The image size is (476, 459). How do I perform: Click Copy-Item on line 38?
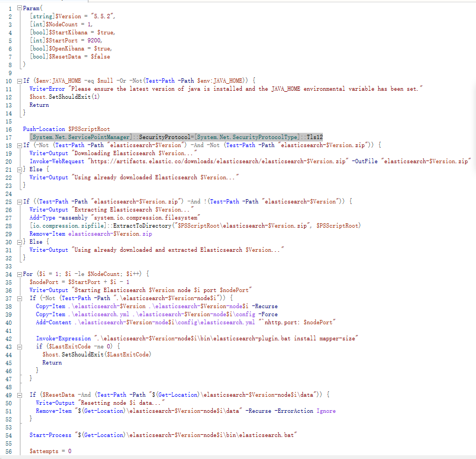click(x=51, y=306)
